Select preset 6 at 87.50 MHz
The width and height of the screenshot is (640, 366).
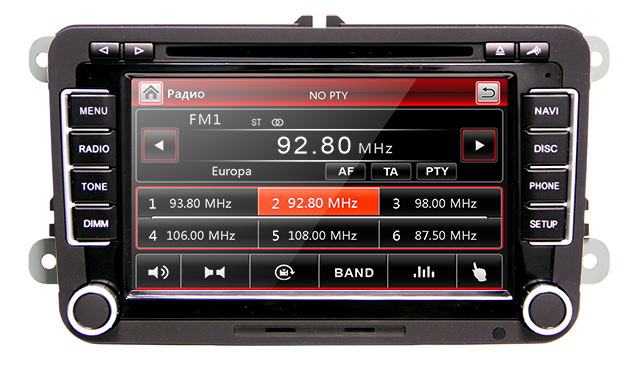(x=440, y=235)
